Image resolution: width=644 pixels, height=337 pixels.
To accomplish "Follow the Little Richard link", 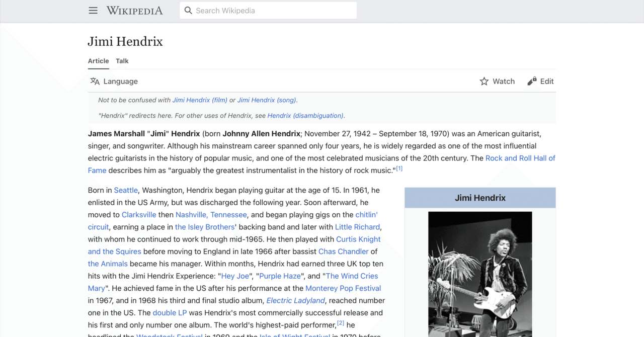I will point(357,227).
